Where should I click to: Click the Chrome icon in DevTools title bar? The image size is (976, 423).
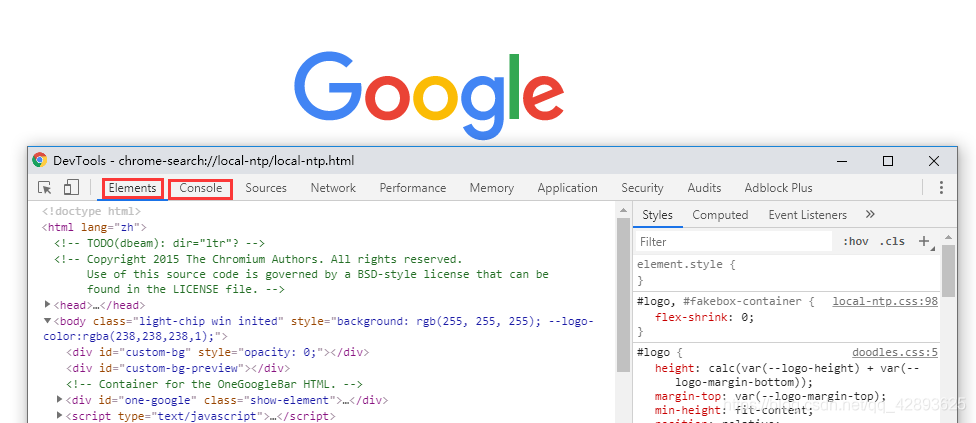(x=40, y=160)
